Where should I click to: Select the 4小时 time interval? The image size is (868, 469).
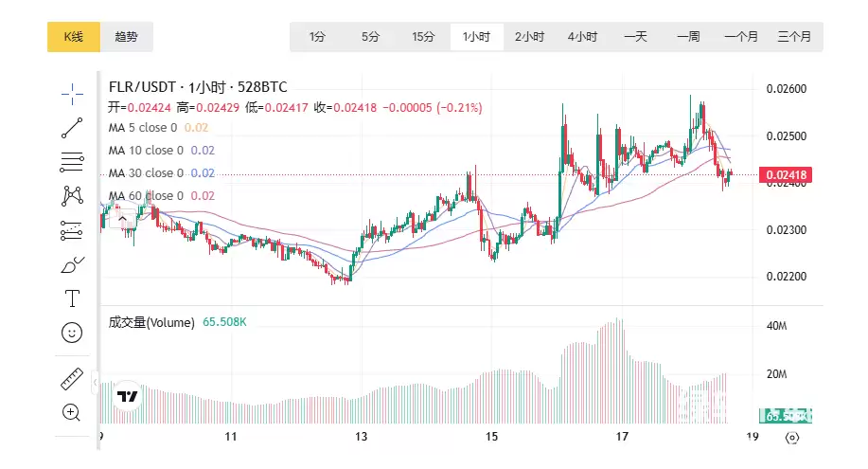point(582,37)
